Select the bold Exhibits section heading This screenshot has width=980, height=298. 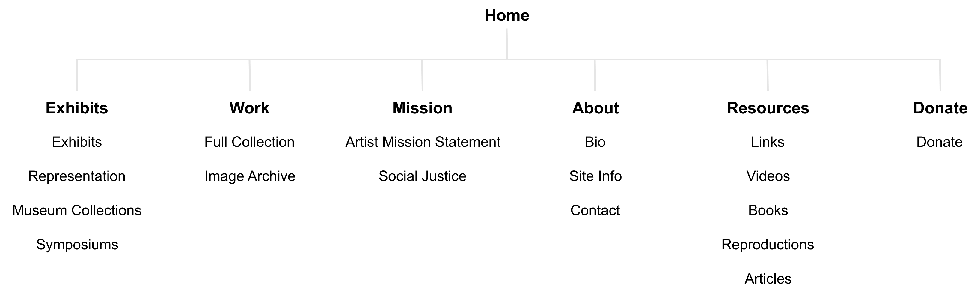click(77, 108)
